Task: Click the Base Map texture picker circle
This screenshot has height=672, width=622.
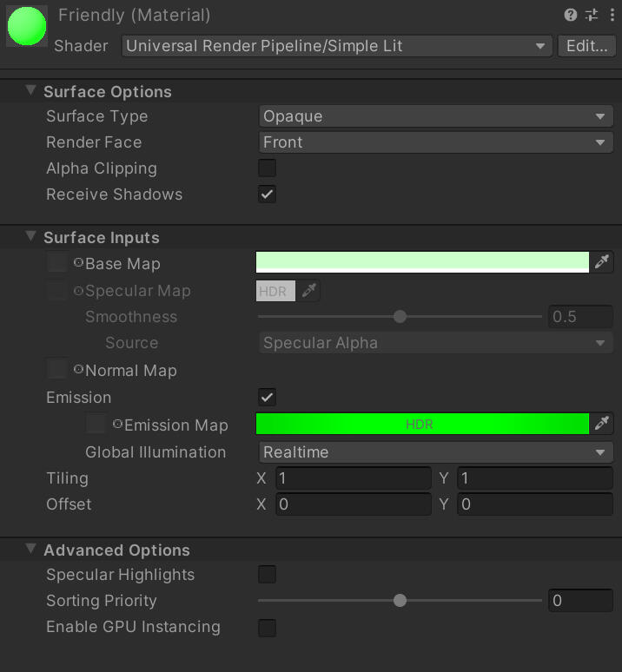Action: (x=79, y=263)
